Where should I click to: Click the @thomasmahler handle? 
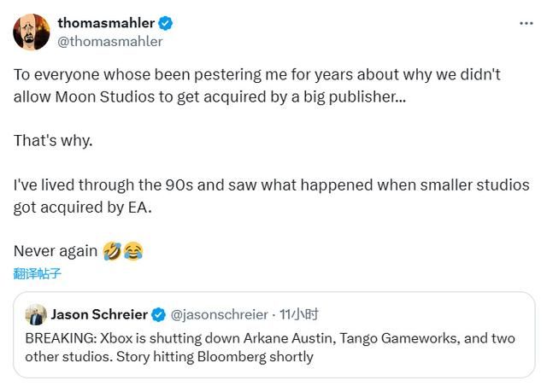coord(109,41)
